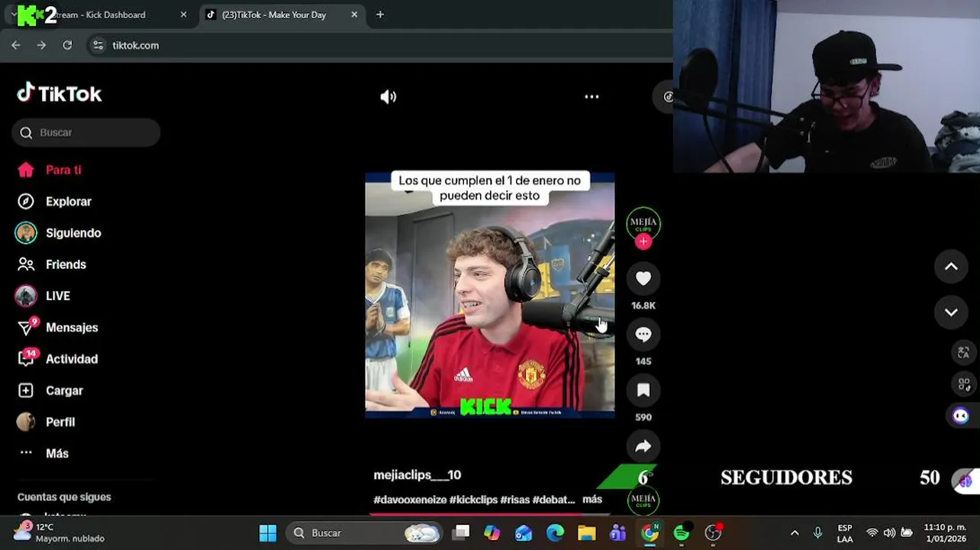Expand description with más
The height and width of the screenshot is (550, 980).
click(592, 500)
